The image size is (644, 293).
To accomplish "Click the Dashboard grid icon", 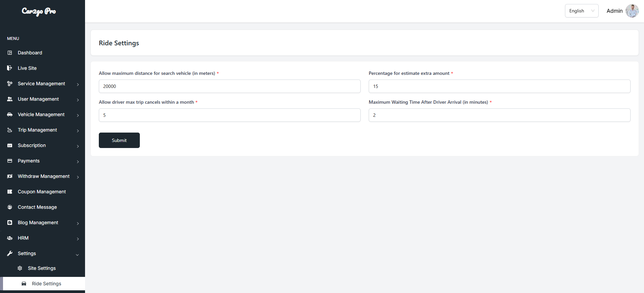I will pyautogui.click(x=10, y=53).
